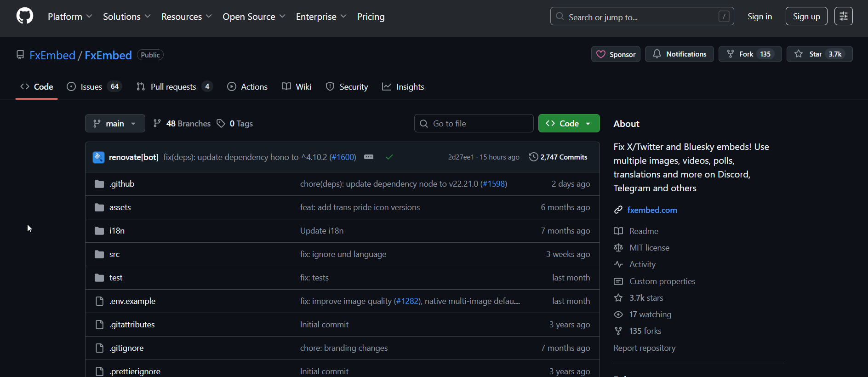Click the Sponsor heart button
The image size is (868, 377).
coord(616,54)
